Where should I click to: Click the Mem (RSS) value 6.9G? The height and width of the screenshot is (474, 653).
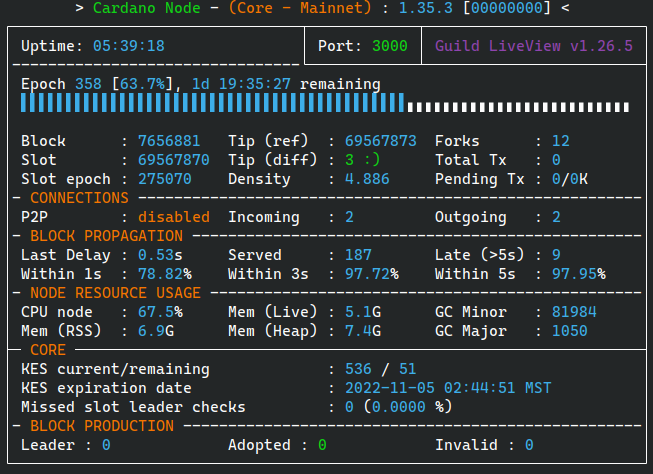pyautogui.click(x=156, y=331)
